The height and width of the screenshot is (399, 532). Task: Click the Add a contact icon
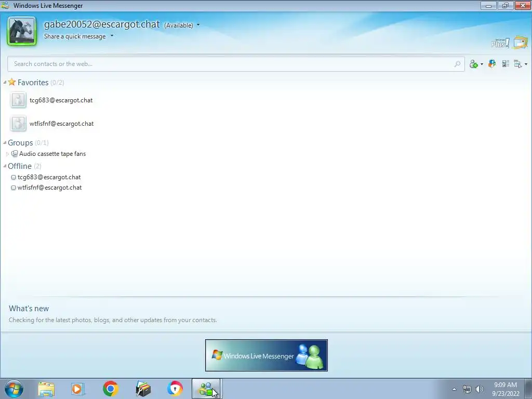click(474, 64)
